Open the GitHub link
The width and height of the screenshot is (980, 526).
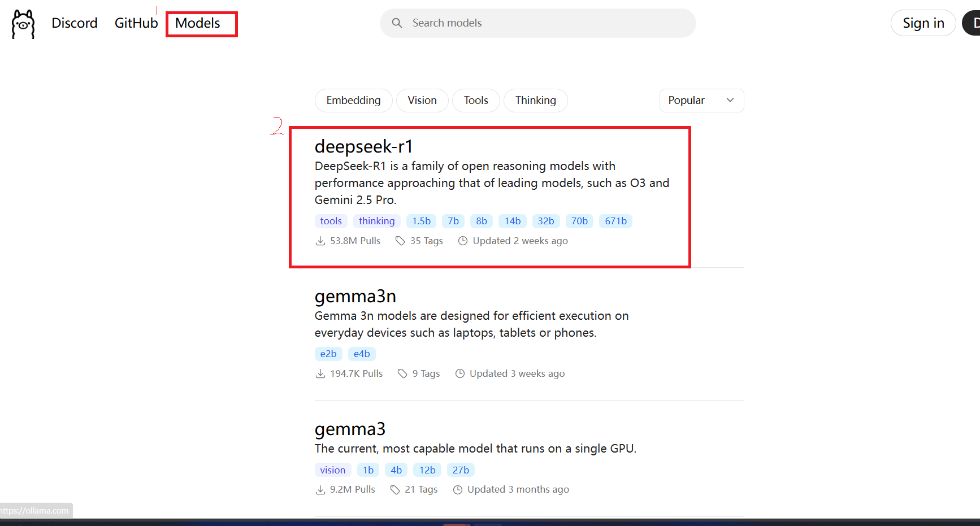click(136, 23)
